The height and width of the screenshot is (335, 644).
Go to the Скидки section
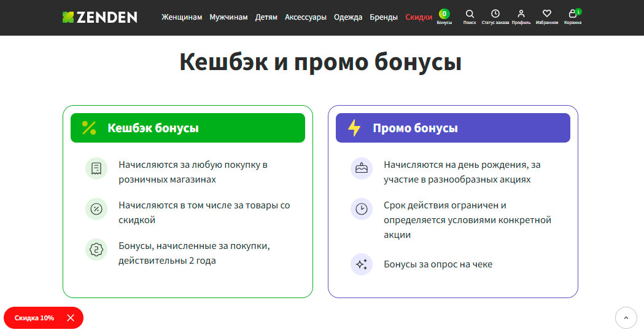(x=419, y=17)
